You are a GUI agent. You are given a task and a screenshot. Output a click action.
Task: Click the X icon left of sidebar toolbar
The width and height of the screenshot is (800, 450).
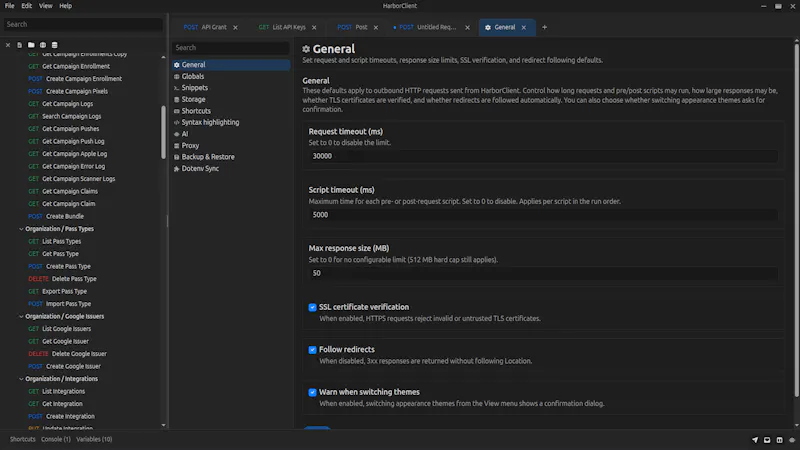point(8,45)
